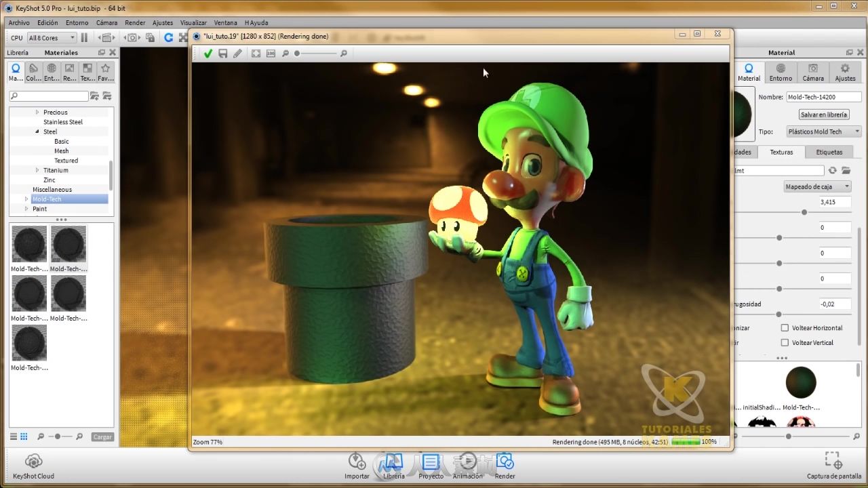
Task: Open KeyShot Cloud
Action: (x=34, y=466)
